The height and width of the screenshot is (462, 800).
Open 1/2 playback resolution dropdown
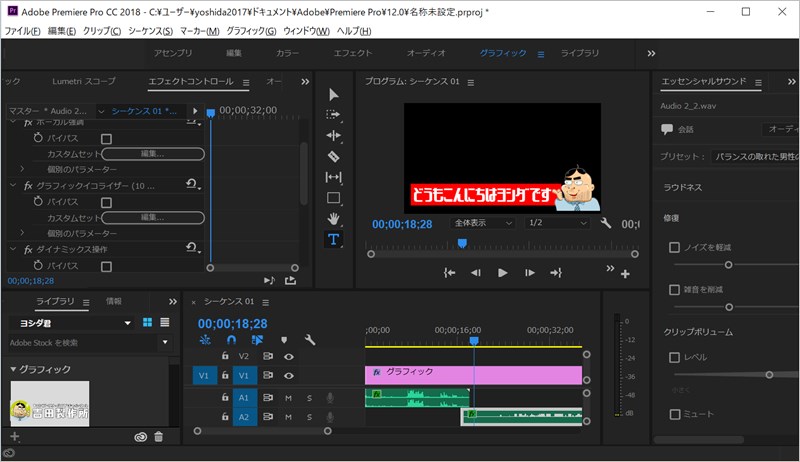[558, 223]
